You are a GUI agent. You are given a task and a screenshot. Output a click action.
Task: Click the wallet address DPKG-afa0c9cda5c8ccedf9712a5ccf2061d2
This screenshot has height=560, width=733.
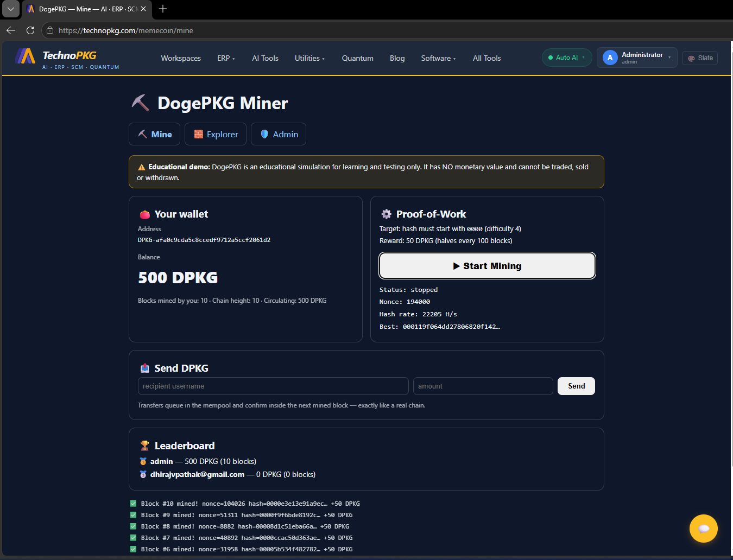[x=204, y=240]
